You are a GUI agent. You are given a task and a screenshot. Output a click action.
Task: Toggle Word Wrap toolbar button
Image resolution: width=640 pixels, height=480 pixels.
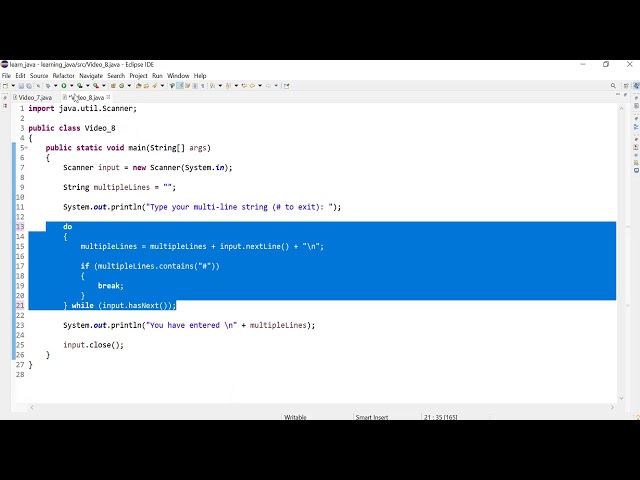[187, 86]
